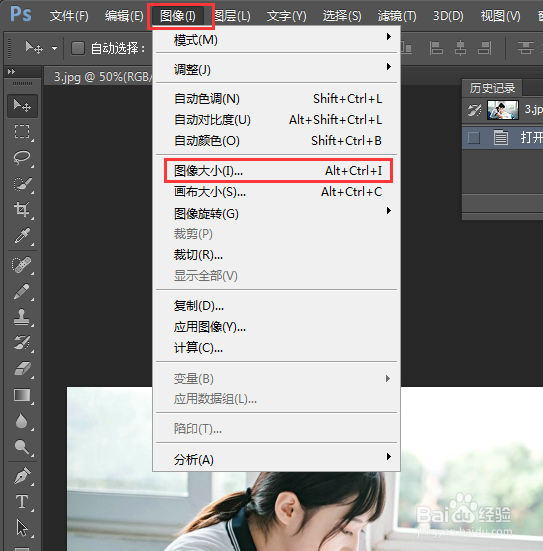Select the Eraser tool
The width and height of the screenshot is (543, 551).
tap(22, 369)
